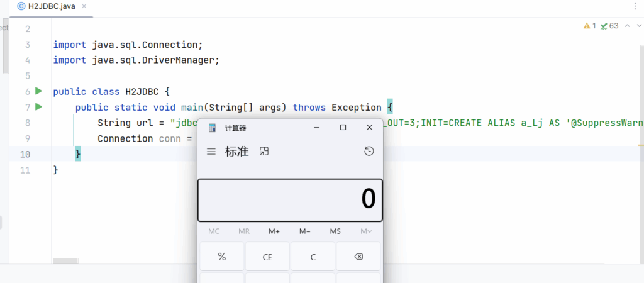Go to previous highlighted problem arrow
This screenshot has height=283, width=644.
[626, 26]
